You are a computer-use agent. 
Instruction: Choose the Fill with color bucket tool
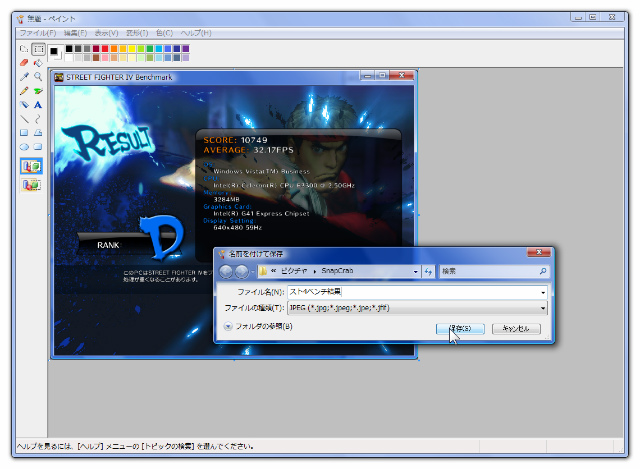[38, 63]
